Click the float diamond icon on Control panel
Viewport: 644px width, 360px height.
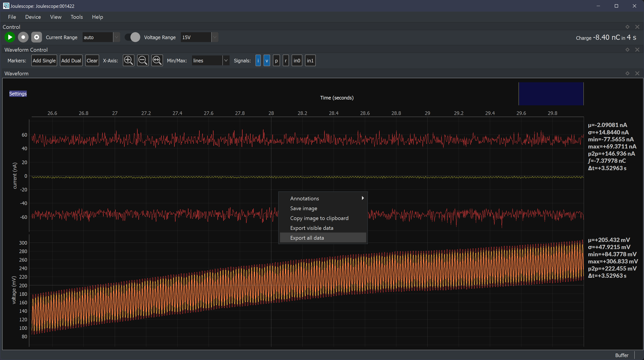click(x=627, y=27)
